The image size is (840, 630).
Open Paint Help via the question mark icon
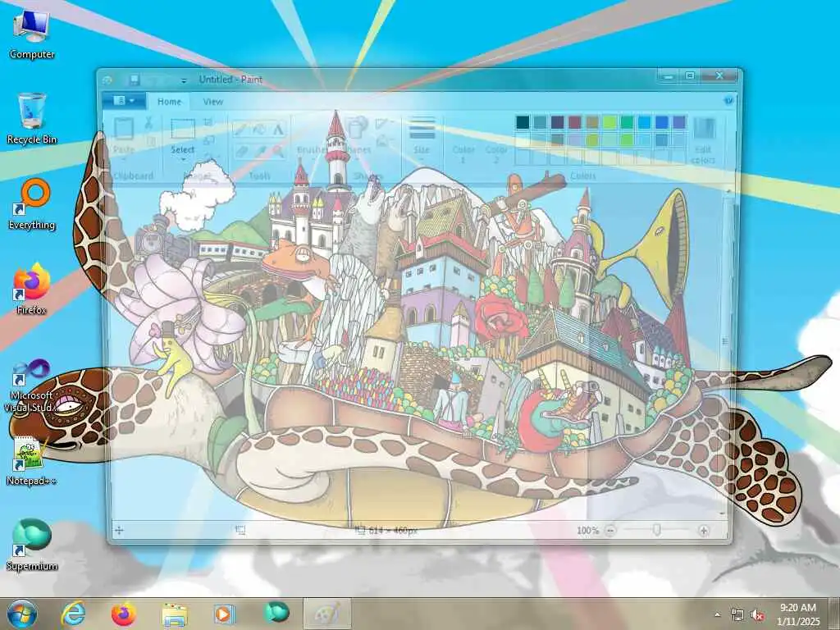(x=728, y=101)
